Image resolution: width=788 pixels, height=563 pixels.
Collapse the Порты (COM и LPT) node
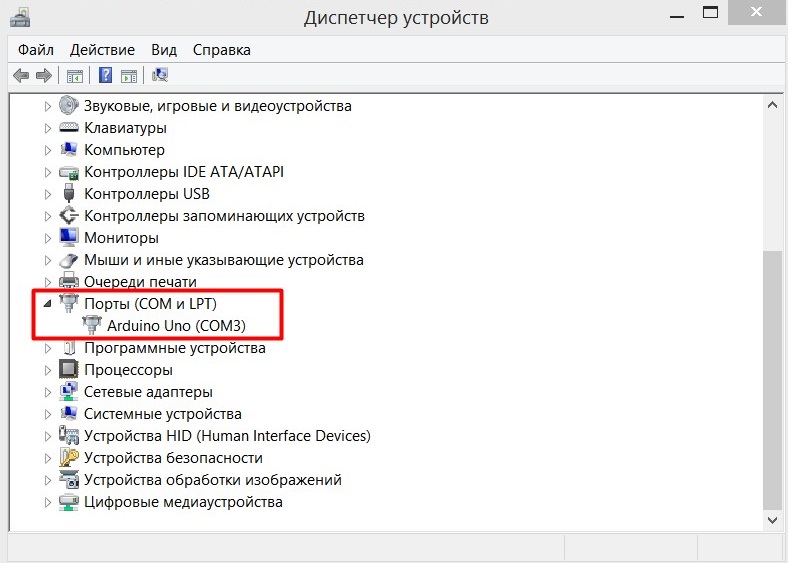[48, 304]
